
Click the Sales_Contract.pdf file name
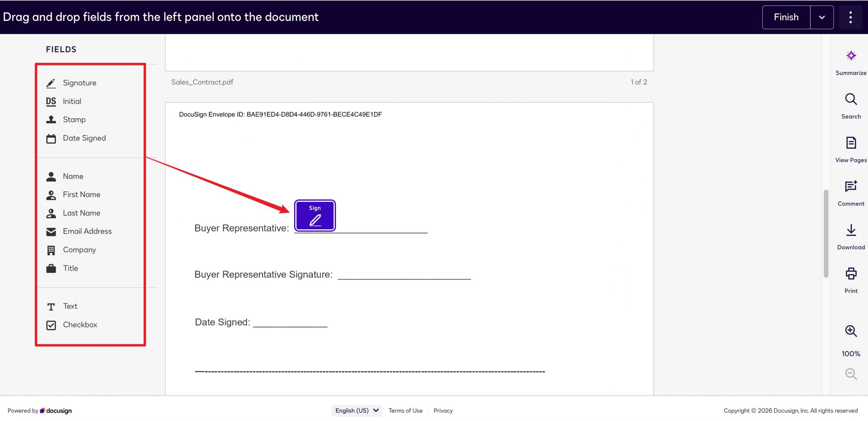[x=202, y=82]
